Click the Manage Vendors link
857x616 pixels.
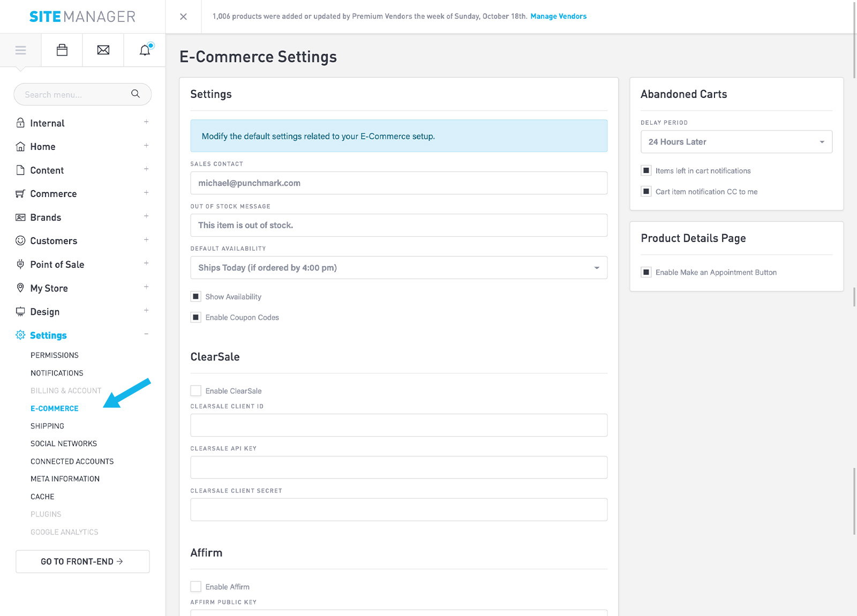(x=558, y=17)
